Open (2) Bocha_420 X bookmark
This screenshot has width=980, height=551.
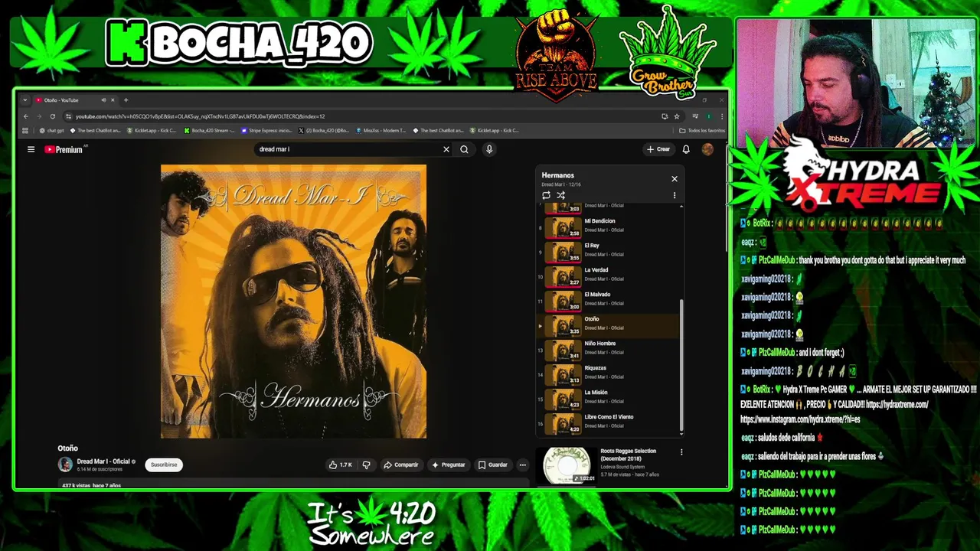[x=324, y=130]
